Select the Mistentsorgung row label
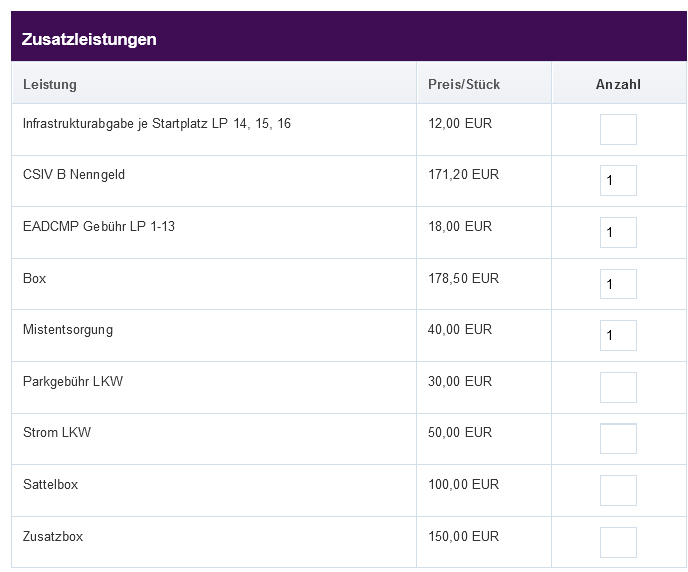688x572 pixels. 68,330
